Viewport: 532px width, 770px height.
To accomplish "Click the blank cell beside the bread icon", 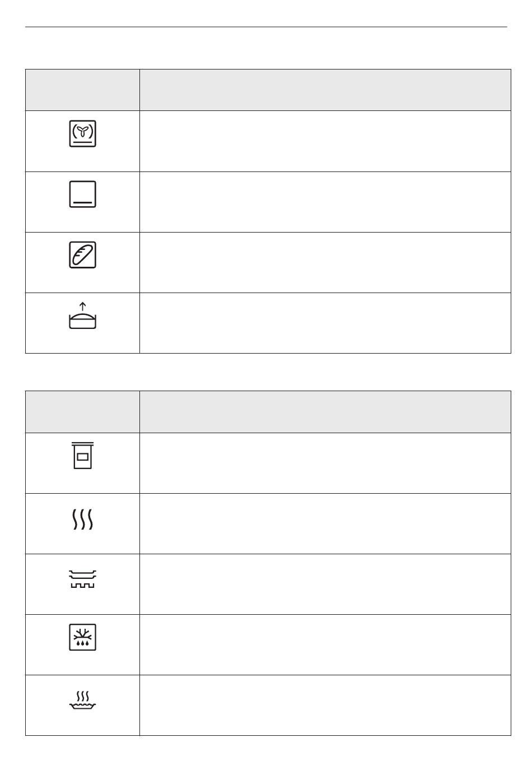I will click(325, 262).
